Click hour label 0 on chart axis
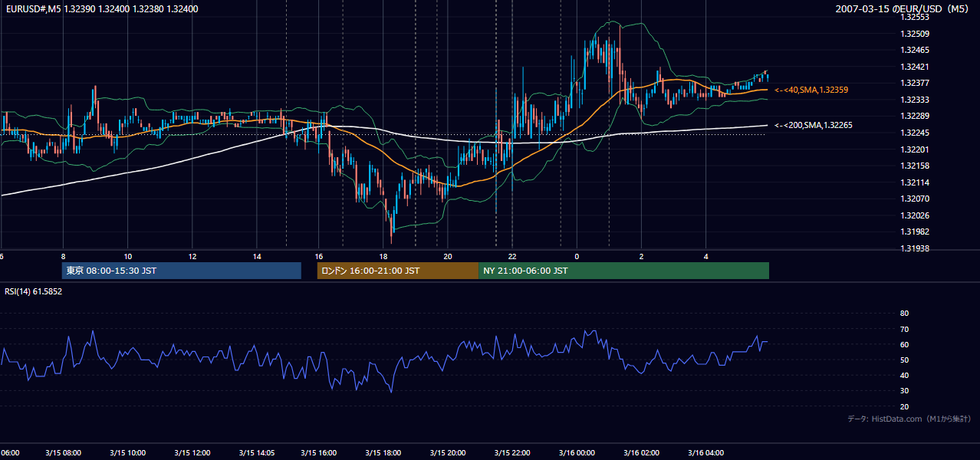The image size is (980, 460). click(x=577, y=257)
